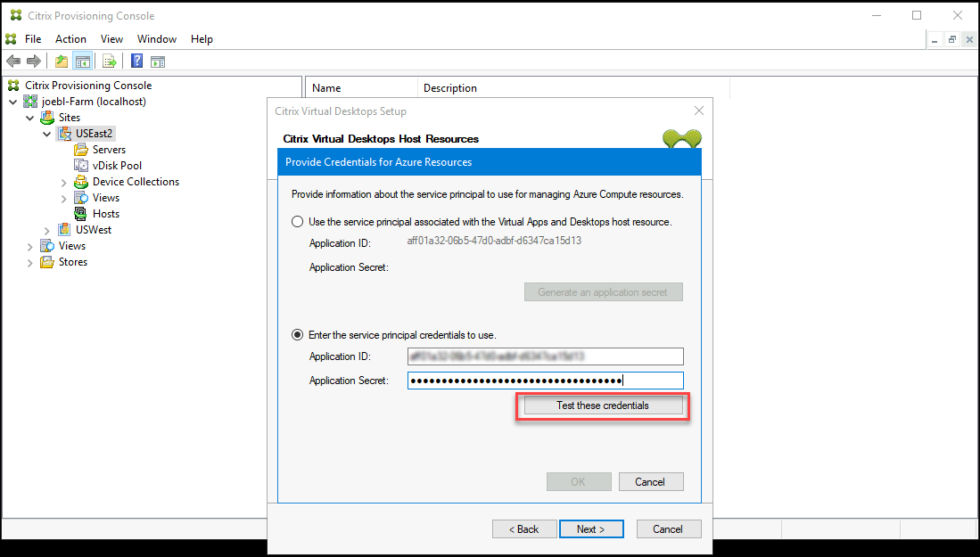
Task: Select Enter the service principal credentials option
Action: 297,334
